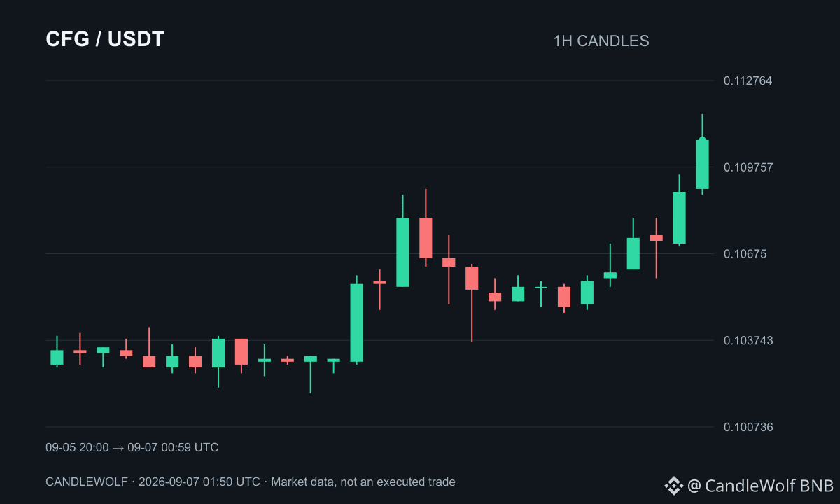Click the 0.103743 price axis label

click(748, 340)
